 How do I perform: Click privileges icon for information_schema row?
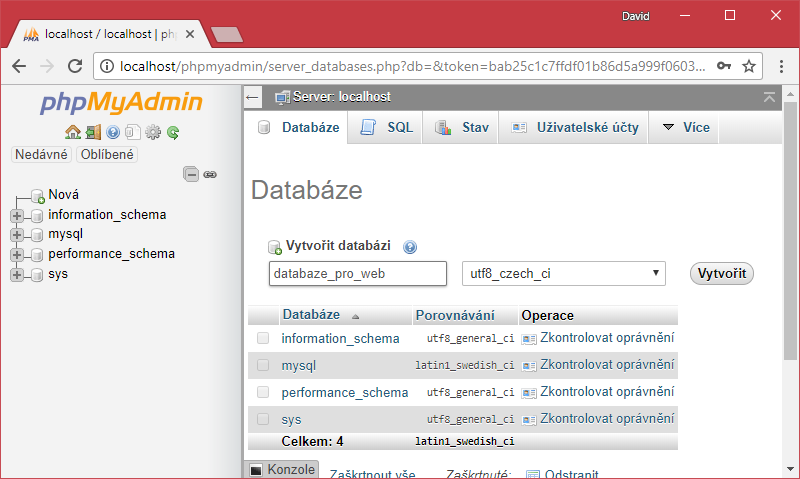point(529,339)
